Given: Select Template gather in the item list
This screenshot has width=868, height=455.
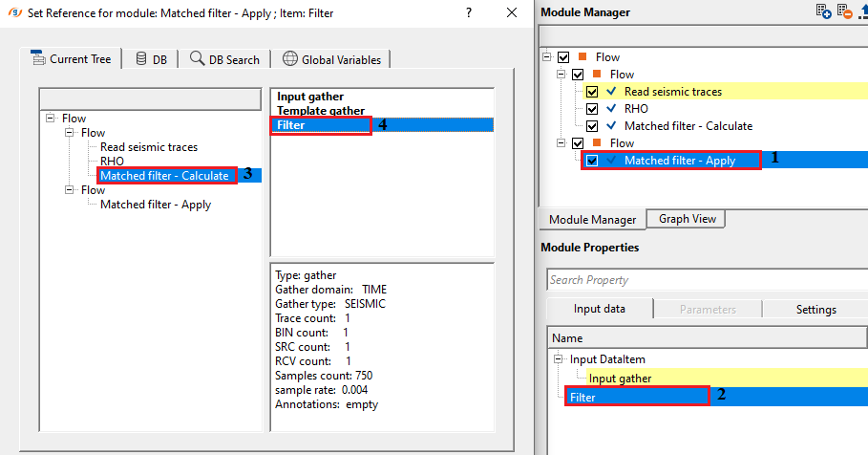Looking at the screenshot, I should click(316, 111).
